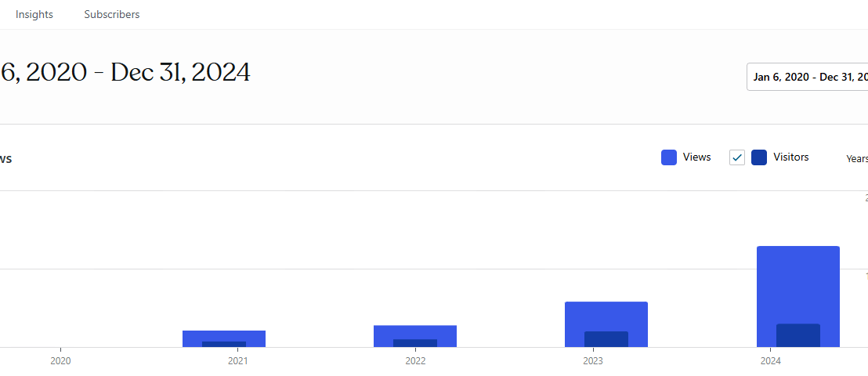The height and width of the screenshot is (376, 868).
Task: Switch to the Subscribers tab
Action: 112,15
